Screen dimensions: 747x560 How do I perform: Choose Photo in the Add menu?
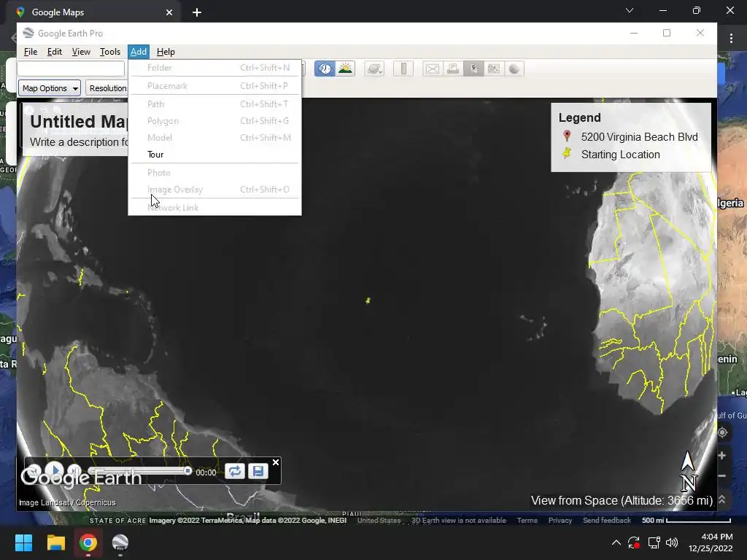(215, 172)
